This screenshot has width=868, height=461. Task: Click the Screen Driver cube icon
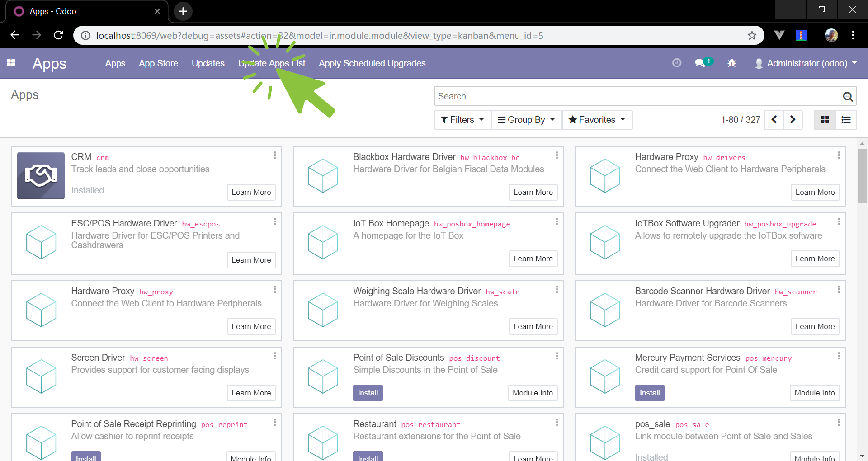coord(41,376)
